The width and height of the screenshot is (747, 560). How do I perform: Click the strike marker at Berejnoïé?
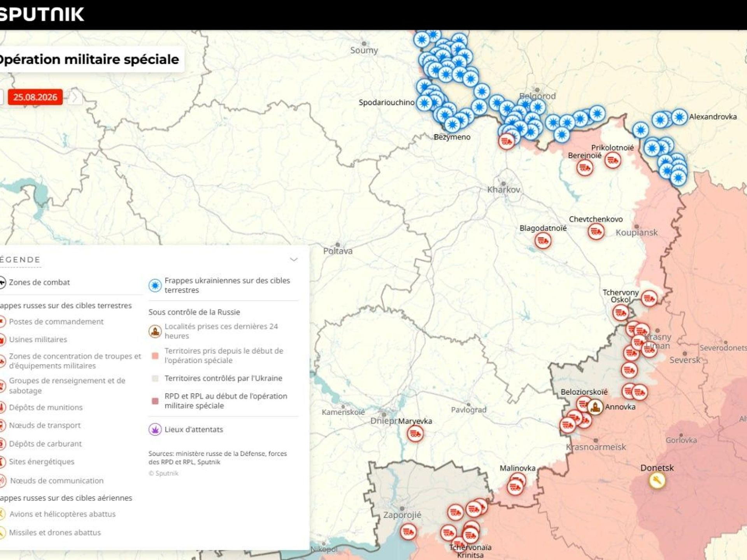click(x=584, y=168)
